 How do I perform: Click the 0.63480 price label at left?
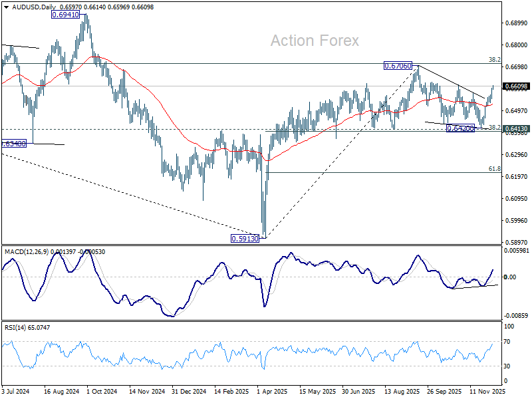tap(13, 144)
